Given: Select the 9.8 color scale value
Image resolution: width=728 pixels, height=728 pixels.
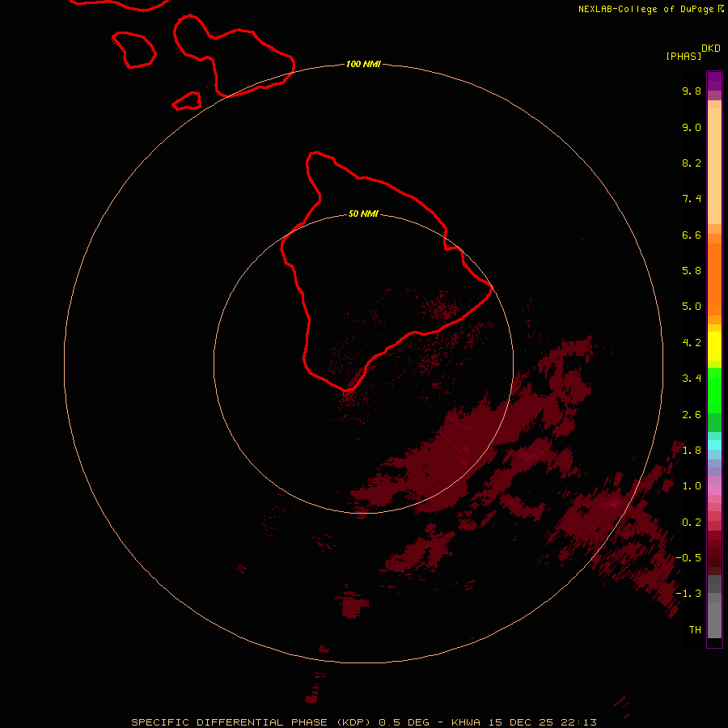Looking at the screenshot, I should [x=692, y=91].
